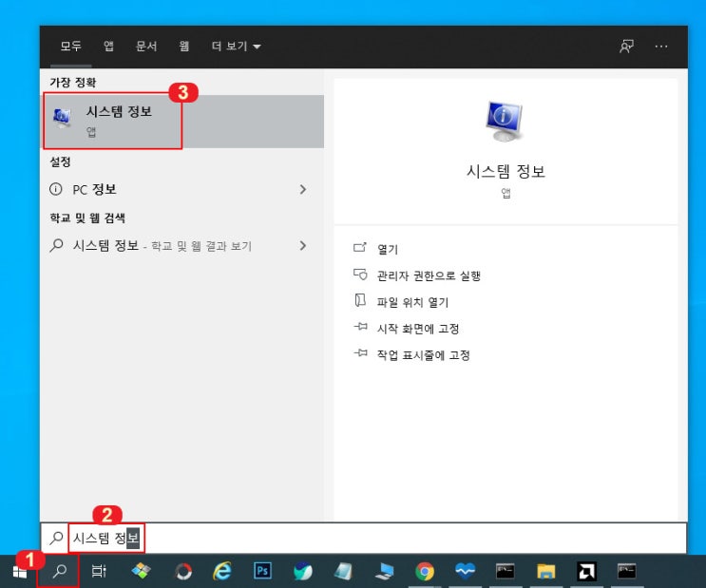Click the large 시스템 정보 icon in preview pane
This screenshot has width=706, height=588.
point(504,121)
